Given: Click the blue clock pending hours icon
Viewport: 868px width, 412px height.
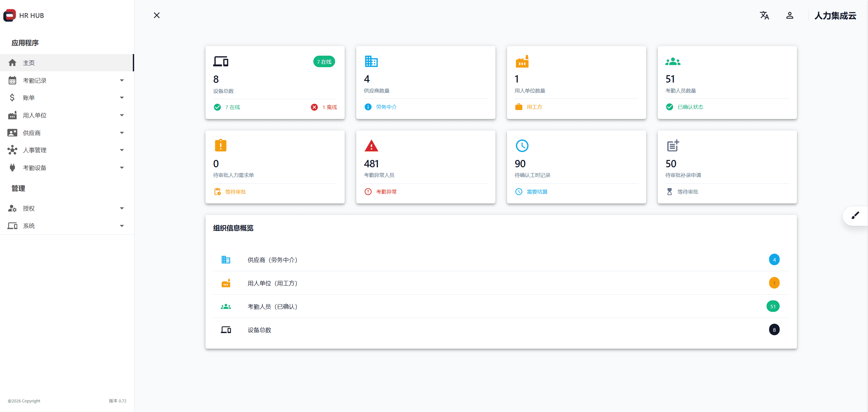Looking at the screenshot, I should tap(522, 146).
